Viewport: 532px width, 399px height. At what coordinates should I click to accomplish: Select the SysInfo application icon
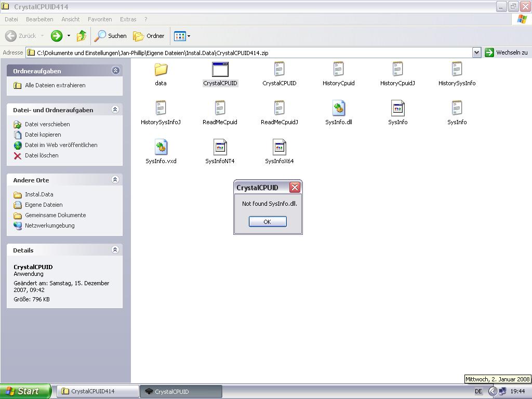pos(397,108)
